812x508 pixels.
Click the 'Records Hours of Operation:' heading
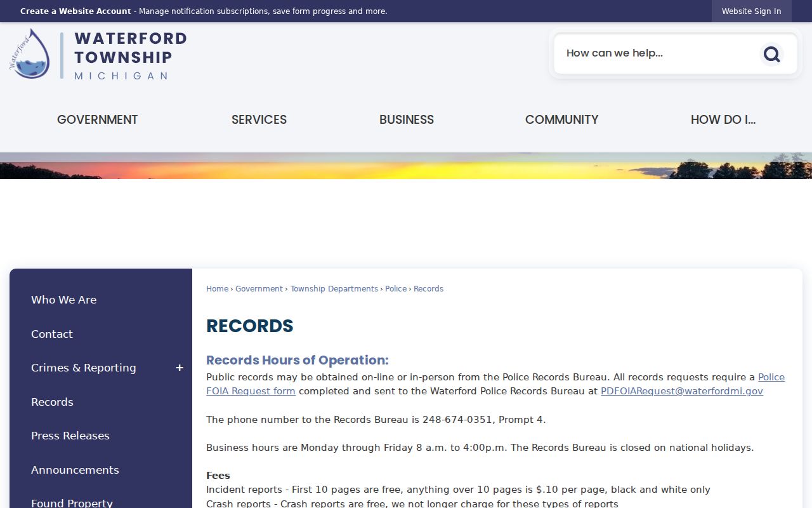click(x=298, y=360)
